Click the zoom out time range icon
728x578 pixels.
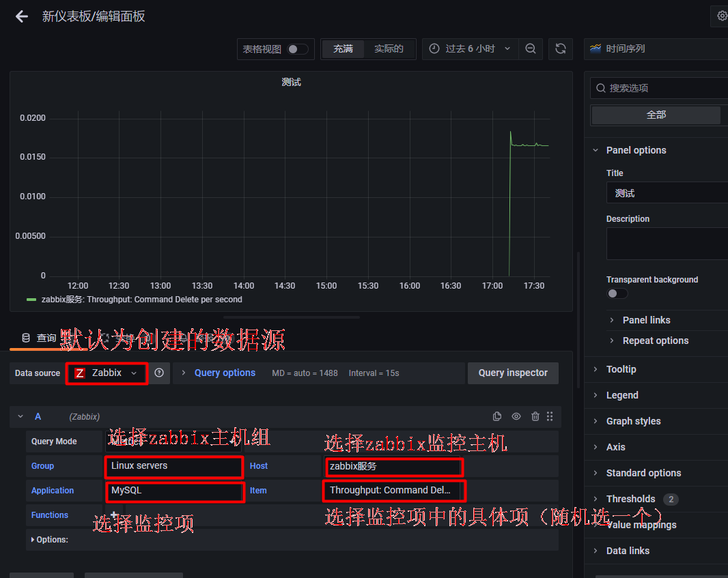(x=530, y=48)
